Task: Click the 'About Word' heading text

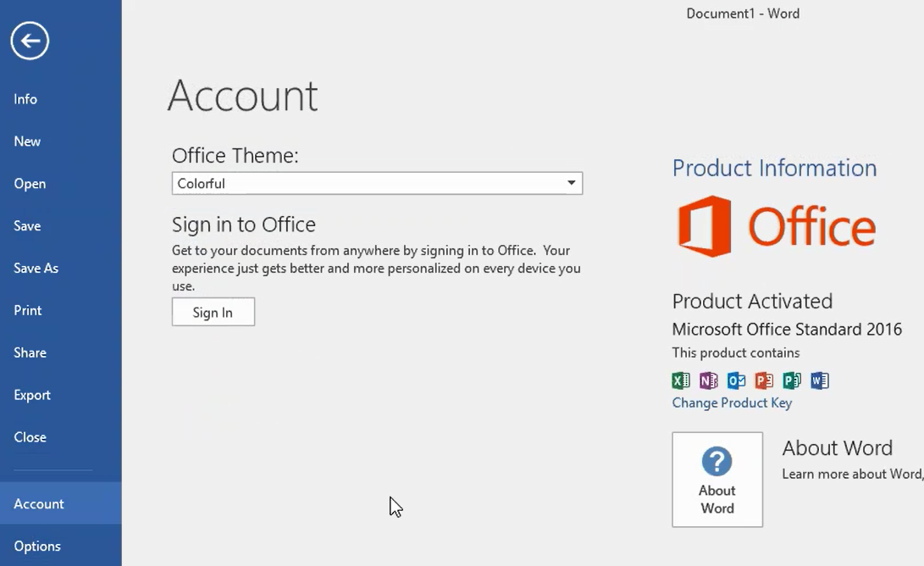Action: tap(838, 448)
